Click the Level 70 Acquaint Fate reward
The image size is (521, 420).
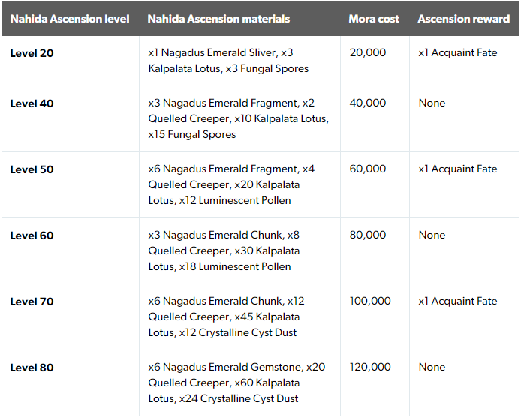(x=458, y=301)
